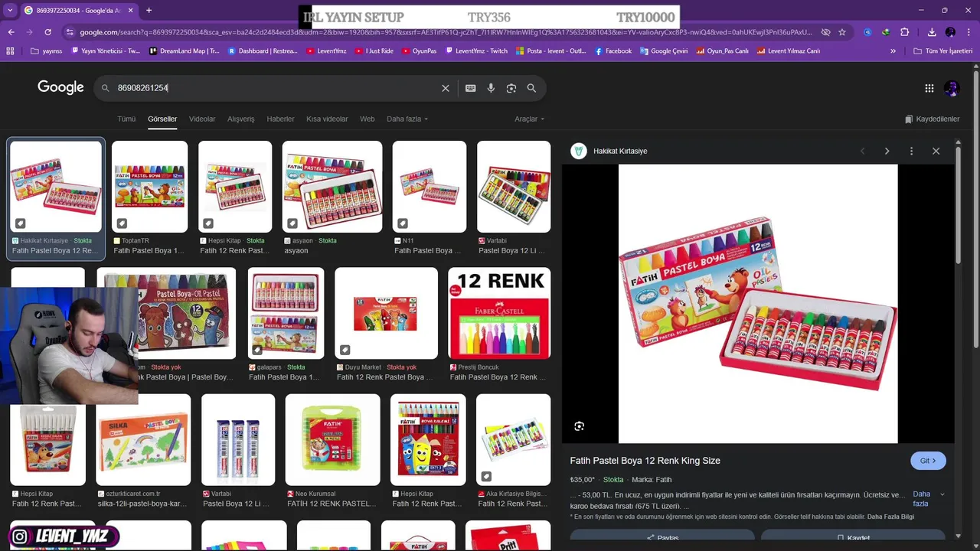Go back in Chrome history

pos(11,32)
